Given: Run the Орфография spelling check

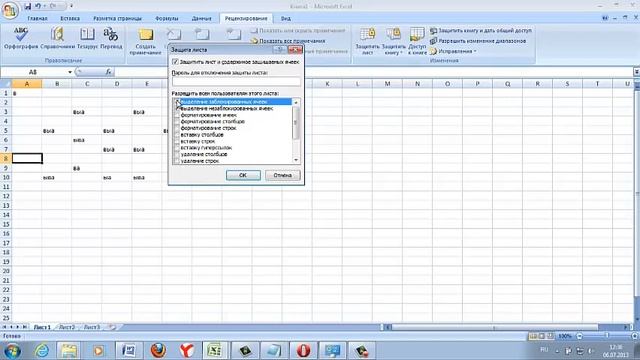Looking at the screenshot, I should pos(21,38).
